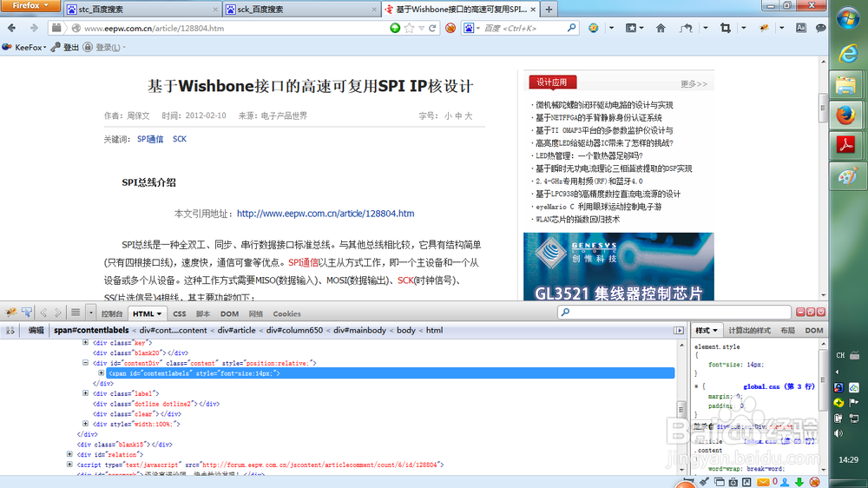Viewport: 868px width, 488px height.
Task: Expand the div id="relation" node
Action: 69,454
